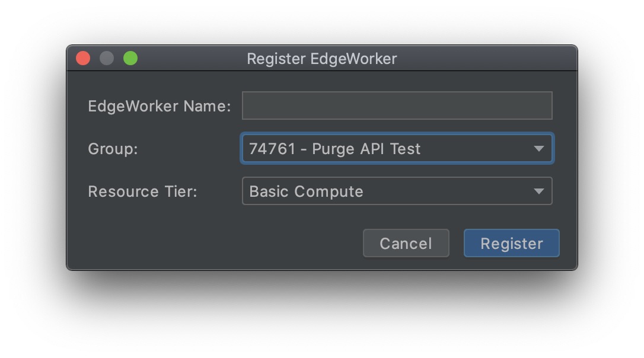644x358 pixels.
Task: Open the Group dropdown showing 74761 - Purge API Test
Action: 397,148
